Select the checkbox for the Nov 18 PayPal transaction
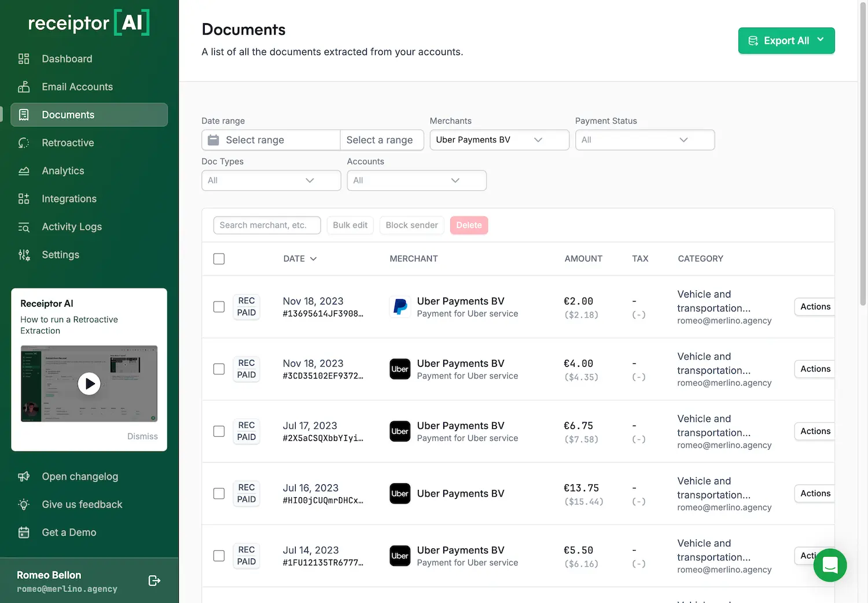The height and width of the screenshot is (603, 868). click(x=219, y=307)
